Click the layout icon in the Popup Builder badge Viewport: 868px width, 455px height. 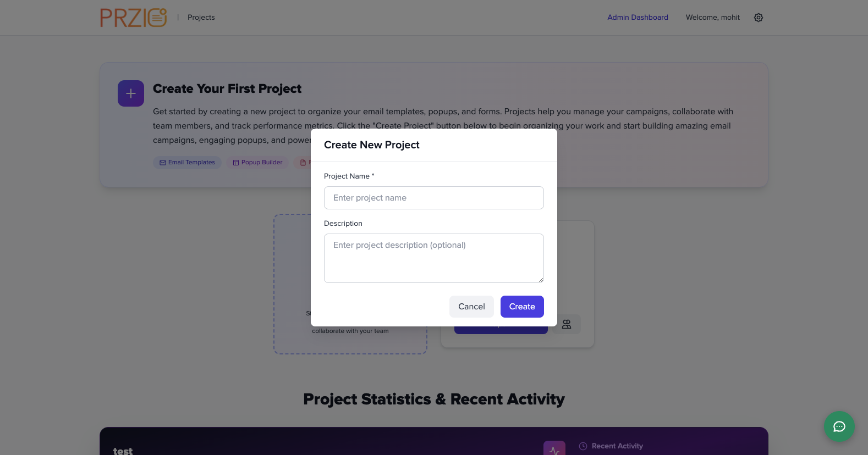[x=235, y=162]
